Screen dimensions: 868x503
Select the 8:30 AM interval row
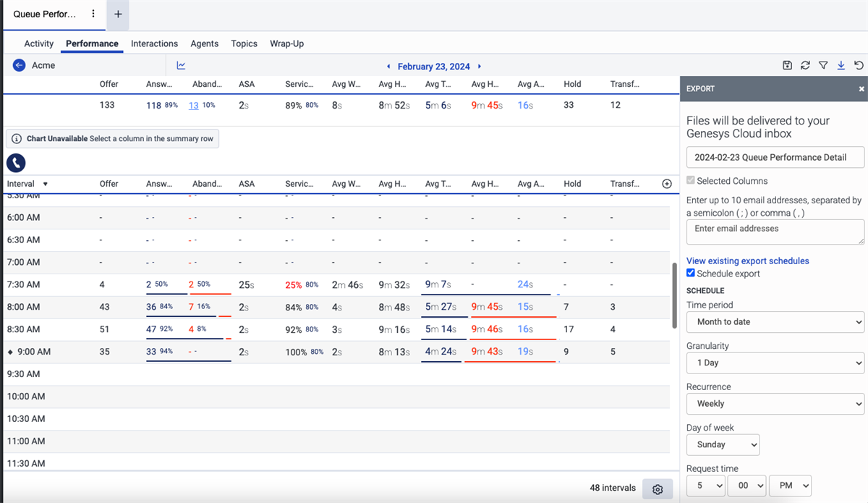tap(336, 329)
